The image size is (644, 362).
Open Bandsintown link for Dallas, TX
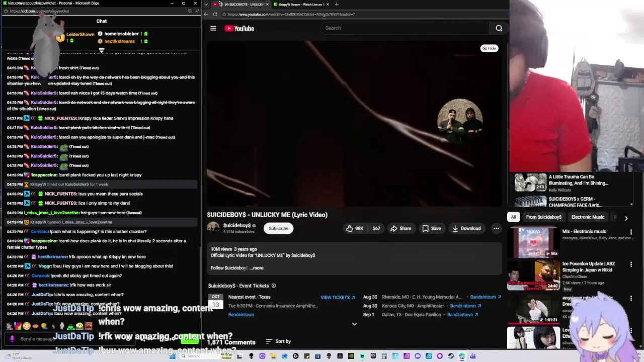click(x=462, y=315)
